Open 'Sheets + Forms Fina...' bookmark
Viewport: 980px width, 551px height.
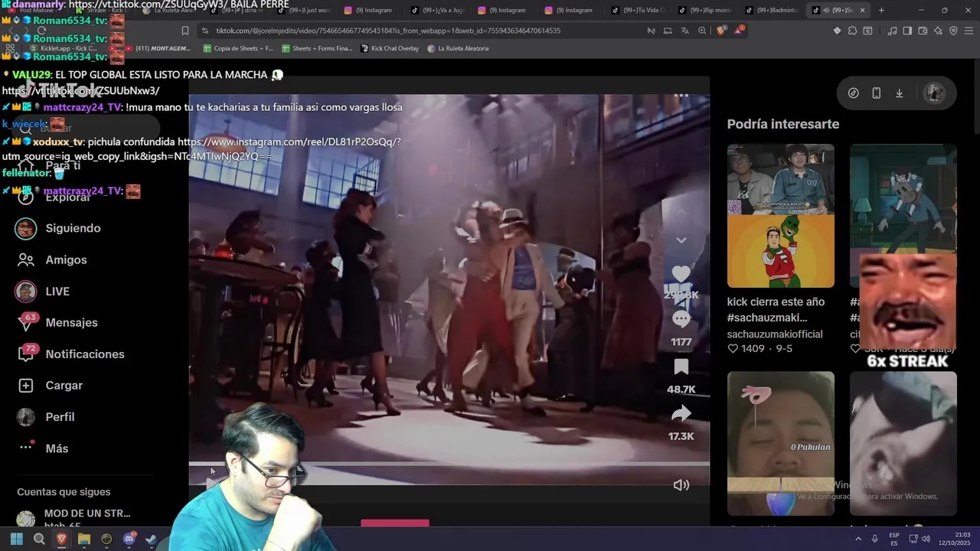pyautogui.click(x=316, y=48)
